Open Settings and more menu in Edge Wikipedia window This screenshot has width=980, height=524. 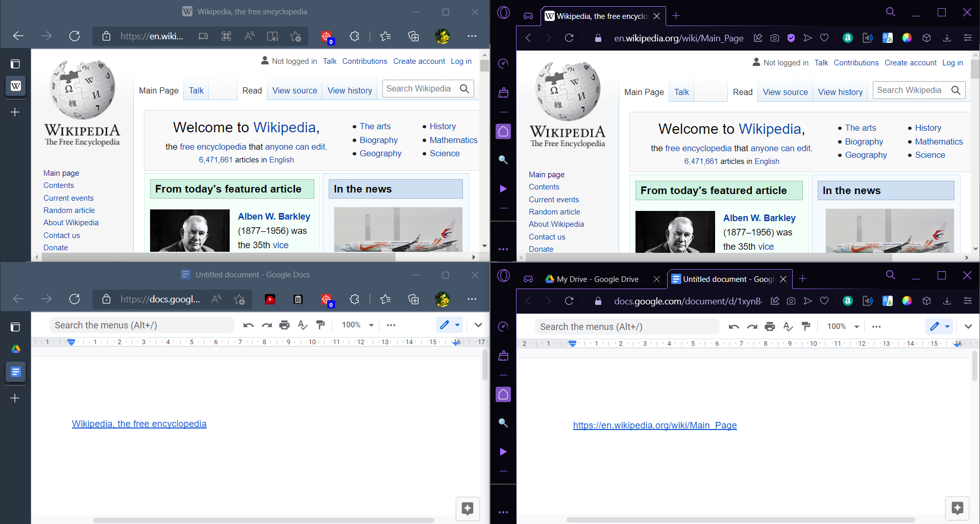[472, 36]
